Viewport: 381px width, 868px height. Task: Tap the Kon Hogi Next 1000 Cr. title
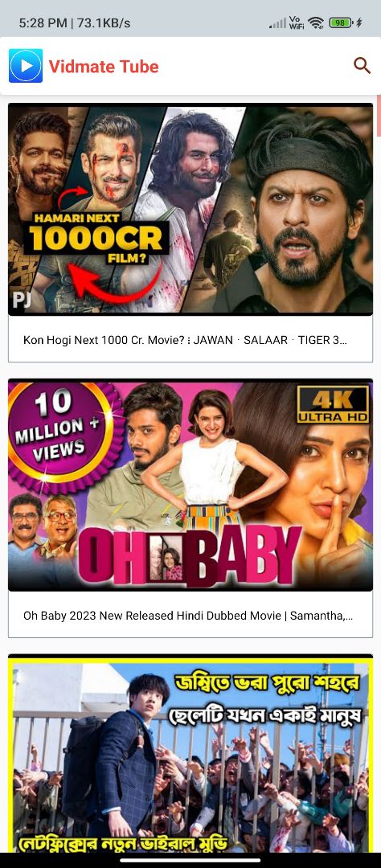185,340
